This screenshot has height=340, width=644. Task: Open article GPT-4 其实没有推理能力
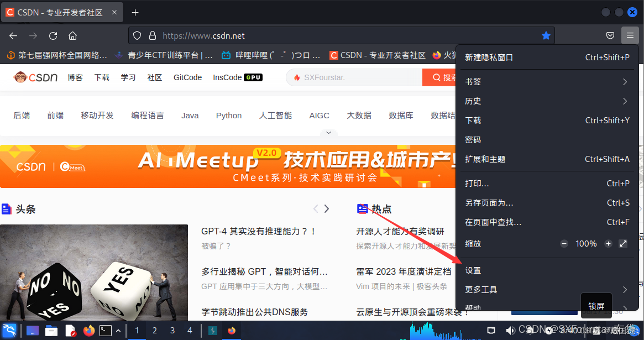(259, 231)
